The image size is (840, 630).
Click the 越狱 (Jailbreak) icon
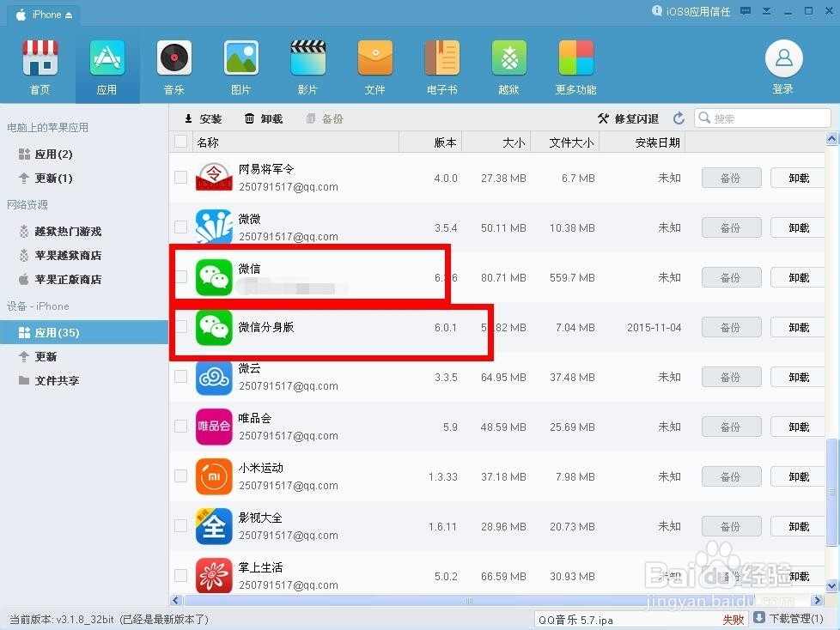point(508,66)
